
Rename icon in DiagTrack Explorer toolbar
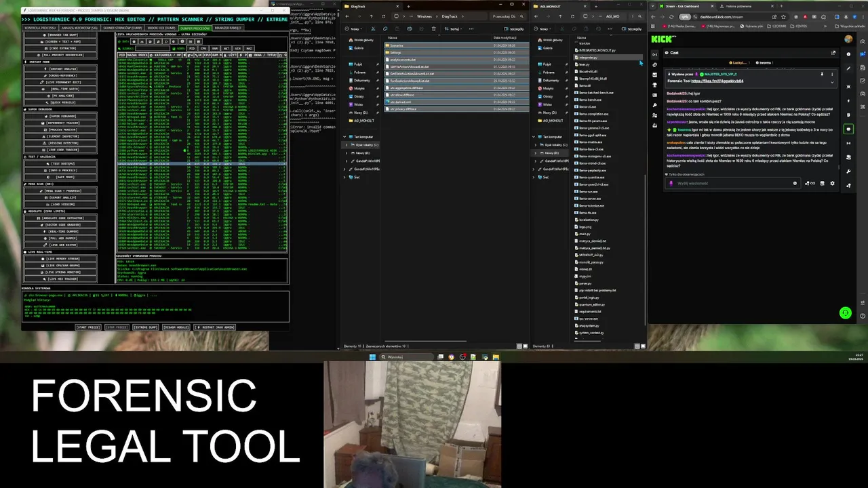pos(410,29)
